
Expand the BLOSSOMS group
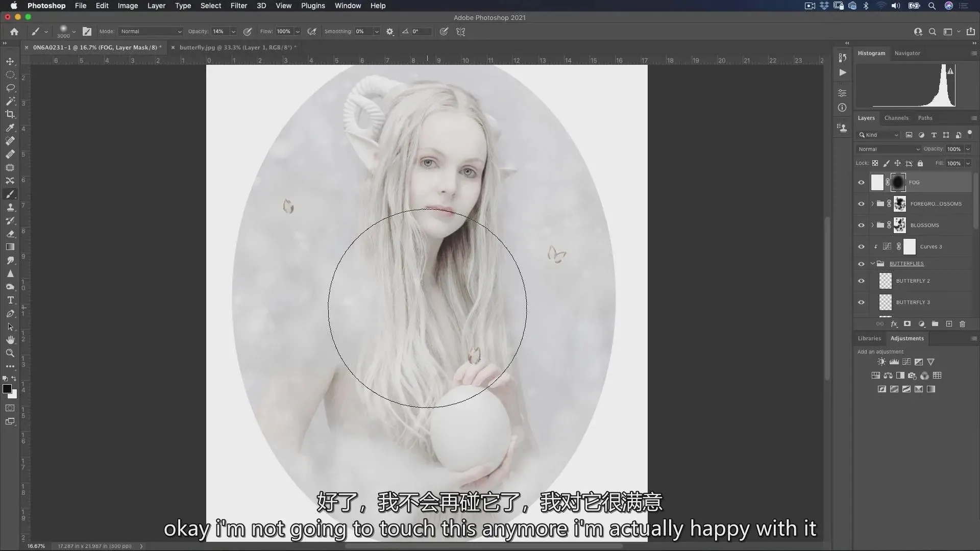coord(872,225)
